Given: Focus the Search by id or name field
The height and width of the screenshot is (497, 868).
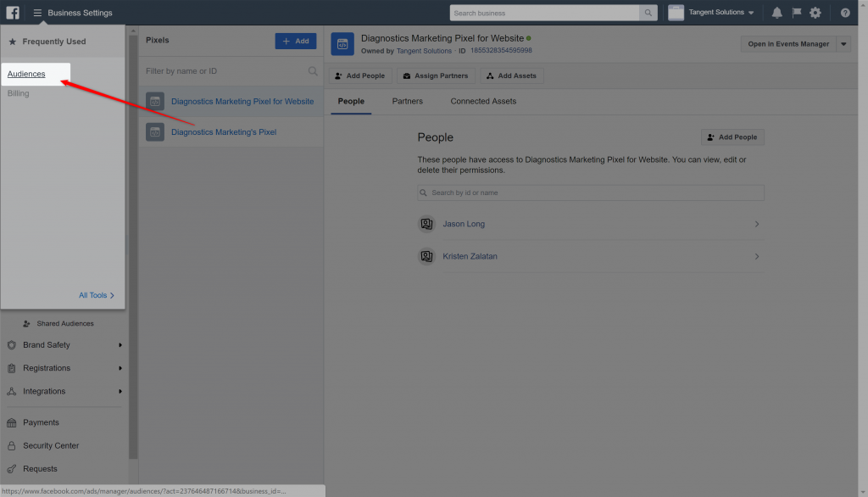Looking at the screenshot, I should (x=591, y=193).
